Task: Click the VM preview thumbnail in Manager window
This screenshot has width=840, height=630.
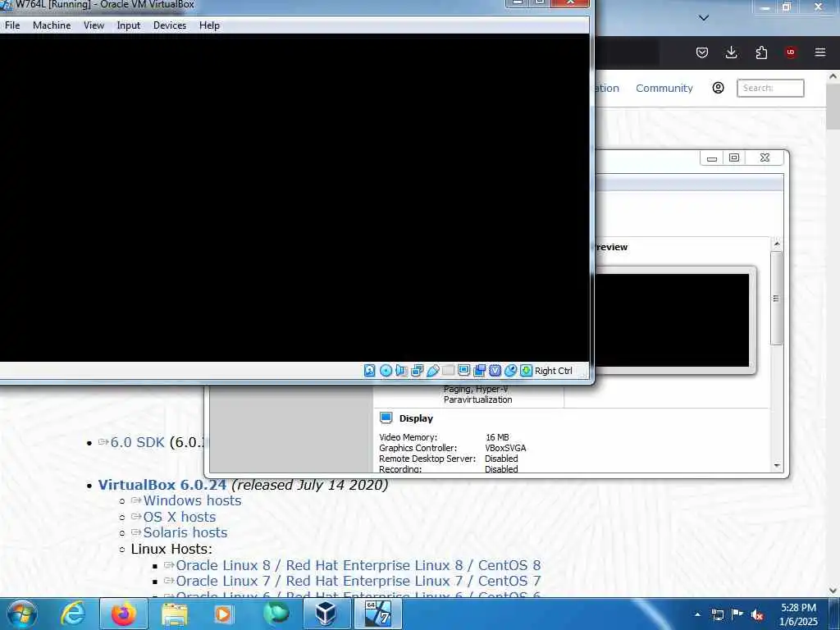Action: [x=672, y=321]
